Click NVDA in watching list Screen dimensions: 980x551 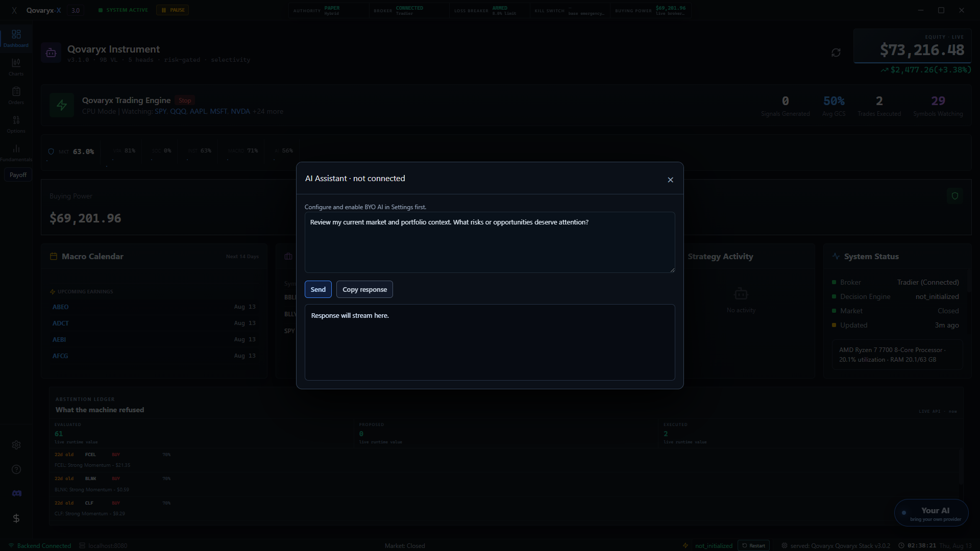tap(240, 111)
